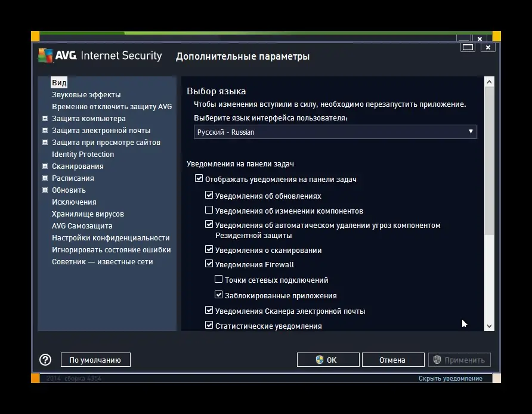Toggle 'Уведомления об обновлениях' checkbox
532x414 pixels.
[x=209, y=196]
